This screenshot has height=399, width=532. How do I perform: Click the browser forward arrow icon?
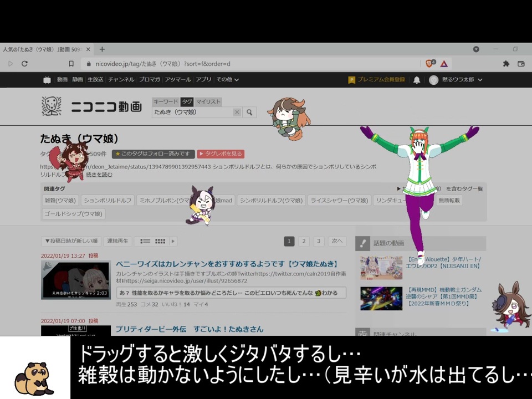[x=10, y=64]
